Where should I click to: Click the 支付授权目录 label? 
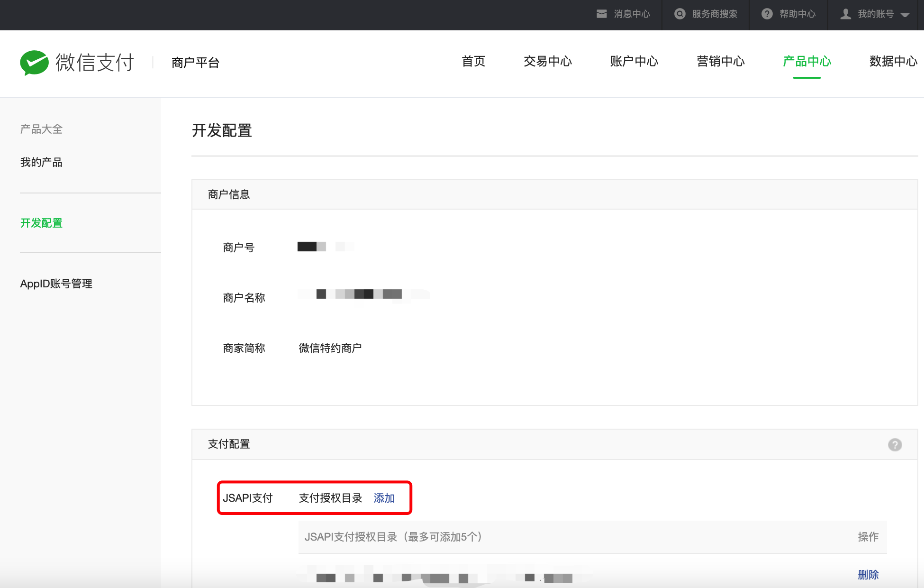[x=330, y=498]
